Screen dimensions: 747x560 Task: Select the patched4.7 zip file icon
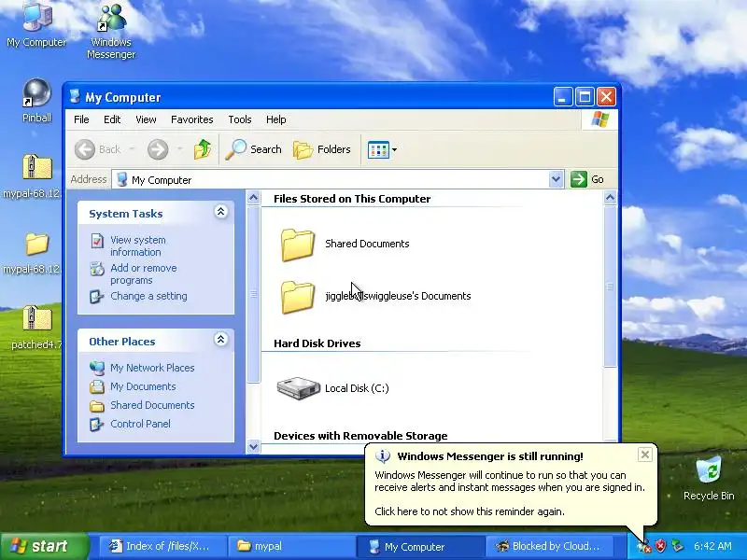point(36,319)
